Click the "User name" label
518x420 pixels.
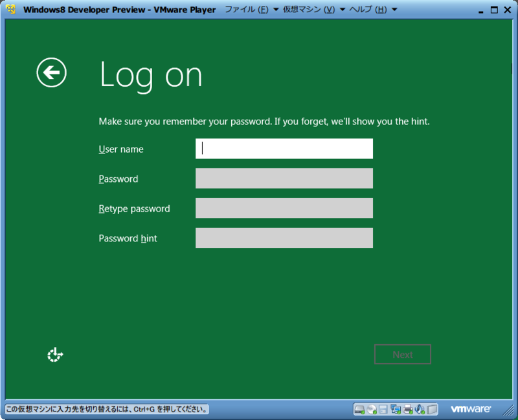(x=121, y=149)
